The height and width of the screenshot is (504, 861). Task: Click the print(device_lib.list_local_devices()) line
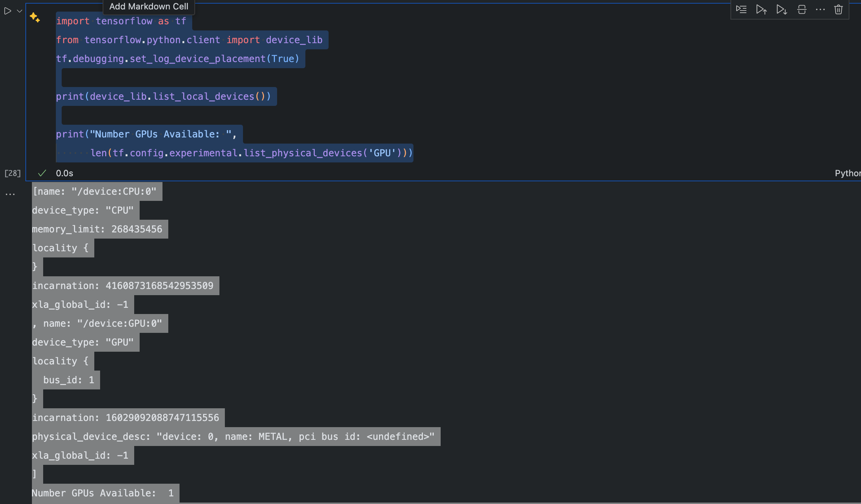click(x=164, y=96)
